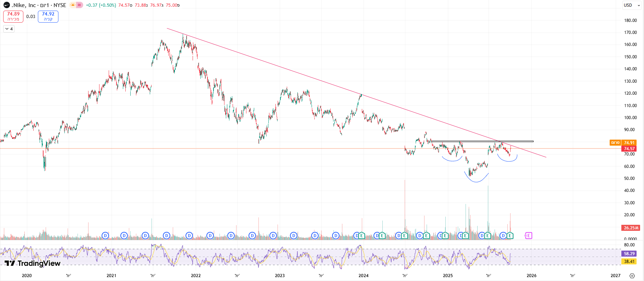Open the second 2021 dividend D marker
Screen dimensions: 644x281
point(145,235)
